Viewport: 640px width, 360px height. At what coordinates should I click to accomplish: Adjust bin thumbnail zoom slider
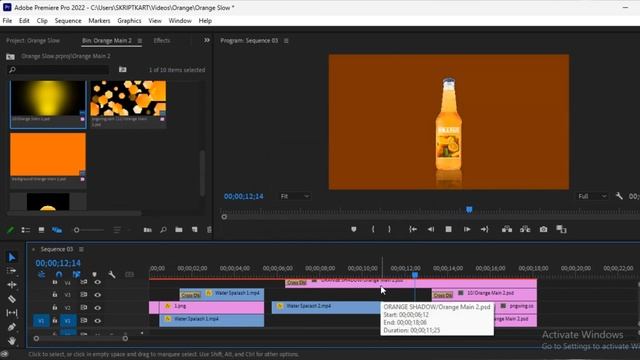pyautogui.click(x=88, y=230)
